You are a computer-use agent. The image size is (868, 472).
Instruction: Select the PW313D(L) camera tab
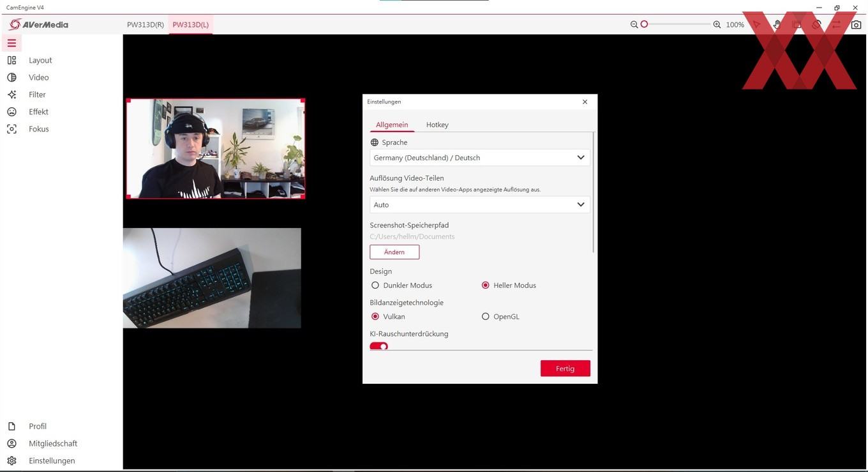(191, 24)
